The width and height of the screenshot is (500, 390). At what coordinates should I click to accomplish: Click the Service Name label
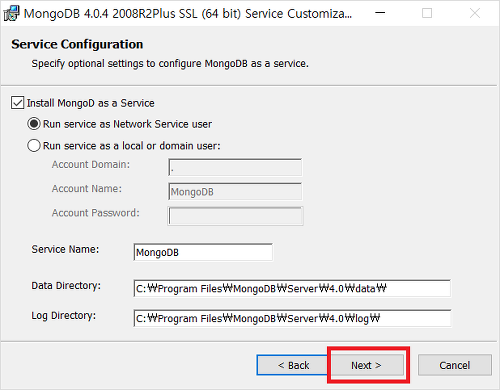click(65, 249)
